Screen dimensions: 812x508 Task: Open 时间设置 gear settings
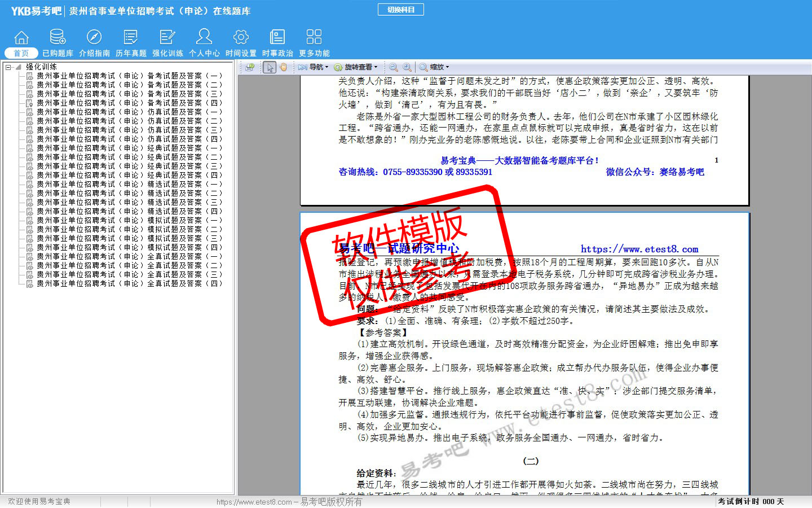coord(241,43)
